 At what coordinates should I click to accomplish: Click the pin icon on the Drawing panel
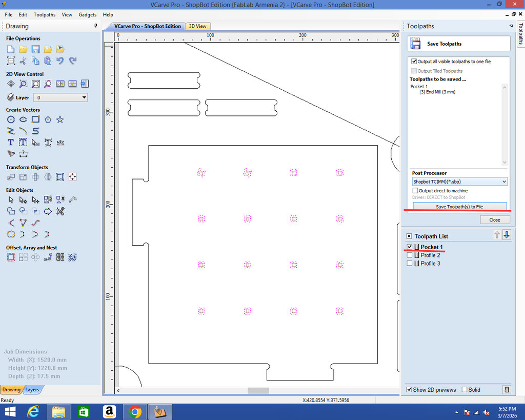[96, 26]
